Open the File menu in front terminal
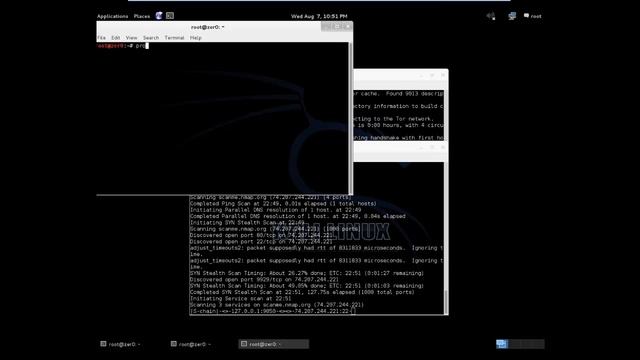Screen dimensions: 640x360 [x=101, y=38]
